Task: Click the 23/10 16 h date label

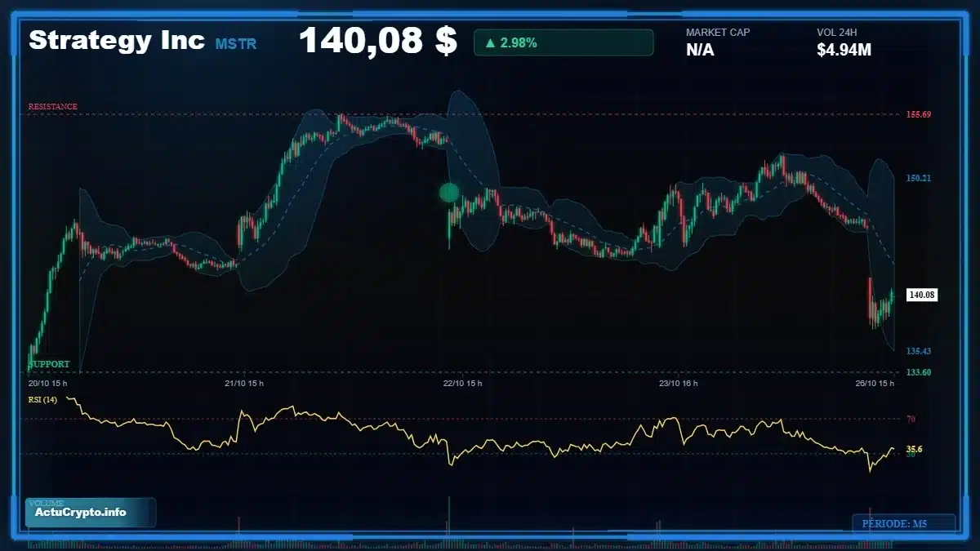Action: (x=679, y=383)
